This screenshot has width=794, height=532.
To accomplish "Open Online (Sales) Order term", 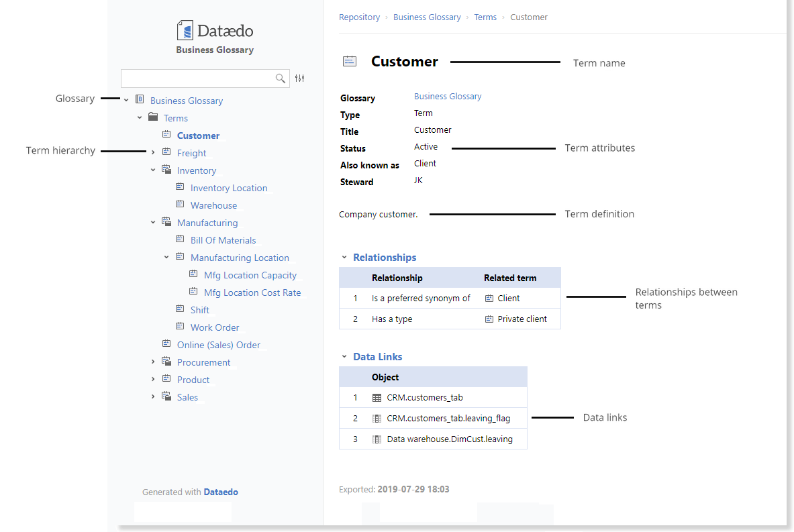I will point(218,345).
